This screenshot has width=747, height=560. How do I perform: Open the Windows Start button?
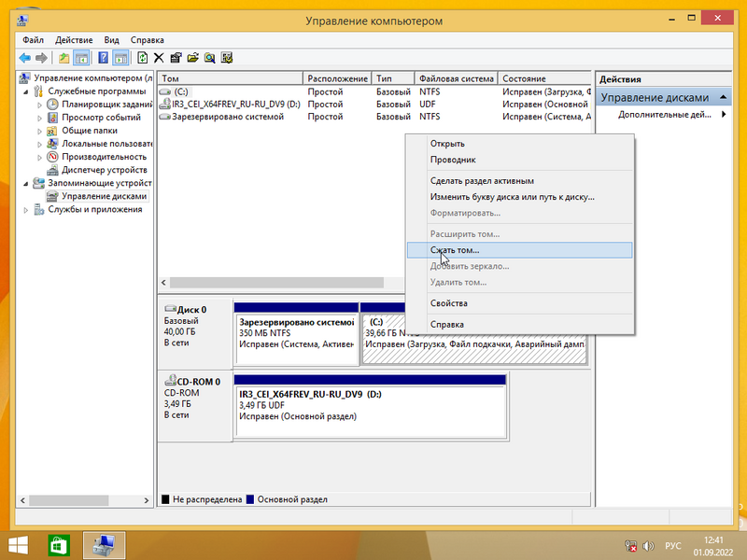click(18, 546)
